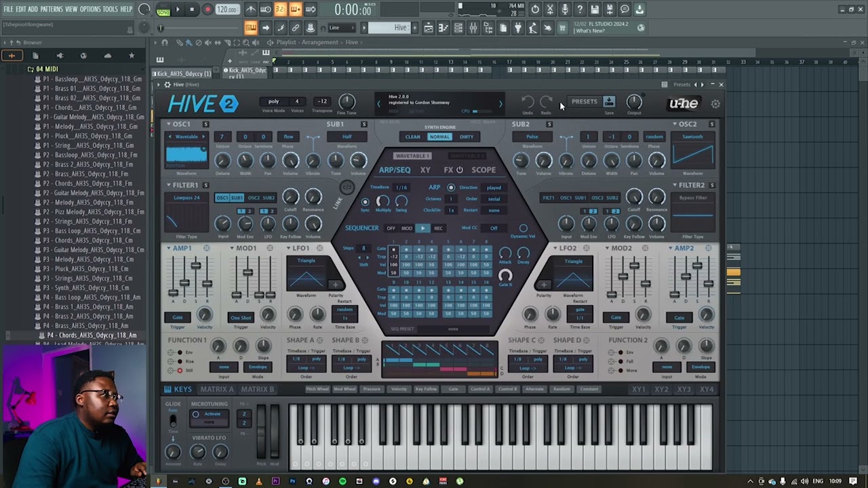This screenshot has width=868, height=488.
Task: Toggle the FX power button
Action: pyautogui.click(x=459, y=170)
